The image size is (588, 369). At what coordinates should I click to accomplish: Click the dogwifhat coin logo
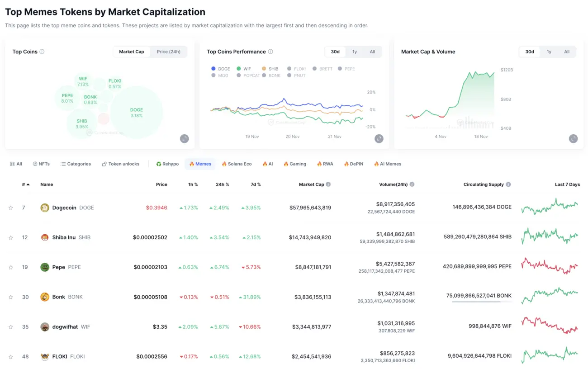(x=45, y=327)
